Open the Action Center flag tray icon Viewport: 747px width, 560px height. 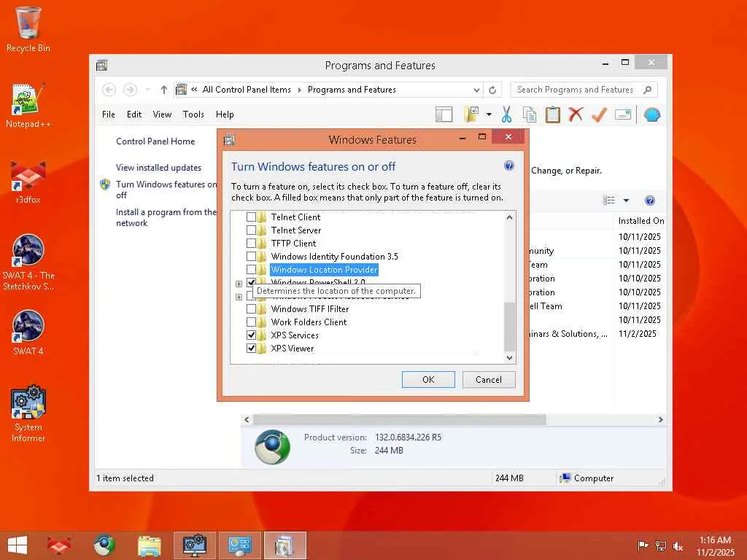(643, 545)
